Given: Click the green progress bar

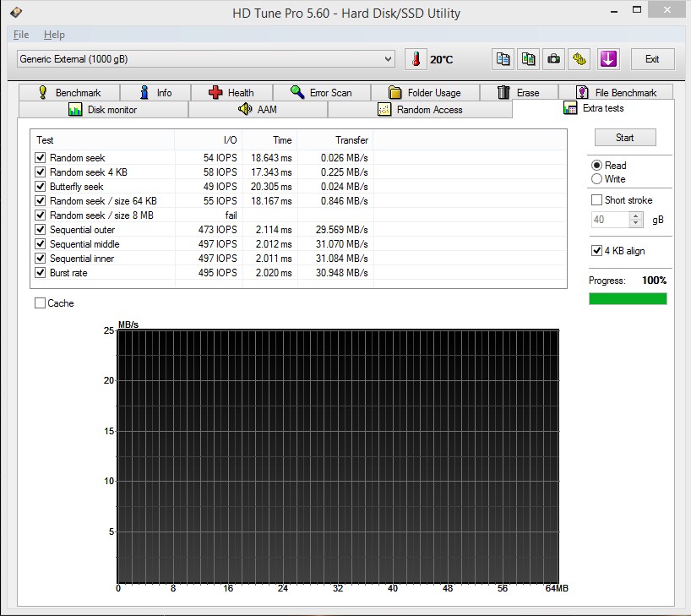Looking at the screenshot, I should 628,299.
